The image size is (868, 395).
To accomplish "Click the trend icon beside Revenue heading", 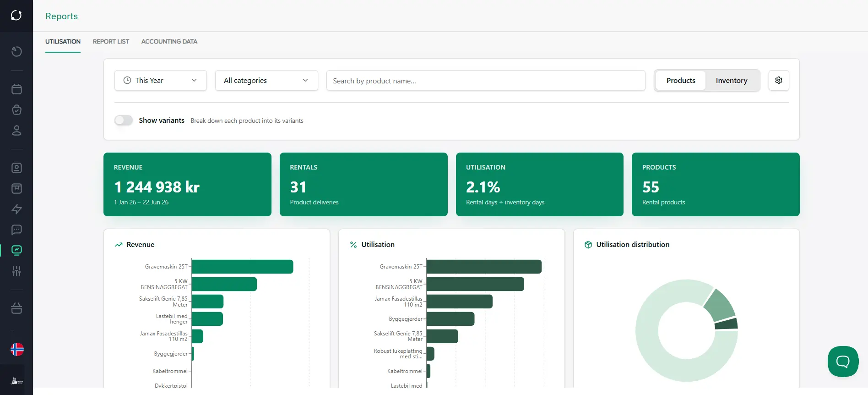I will (x=119, y=245).
